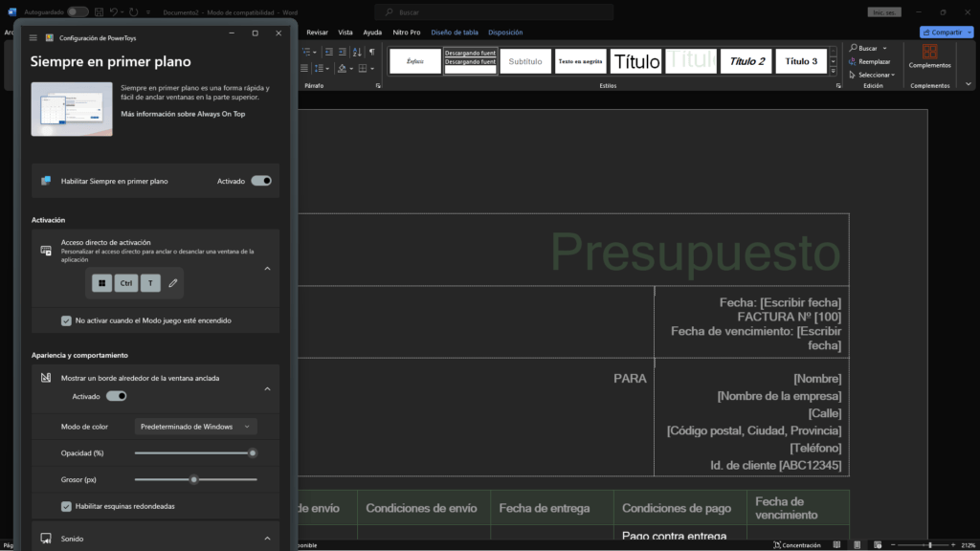
Task: Click the Buscar search box in Word
Action: click(494, 11)
